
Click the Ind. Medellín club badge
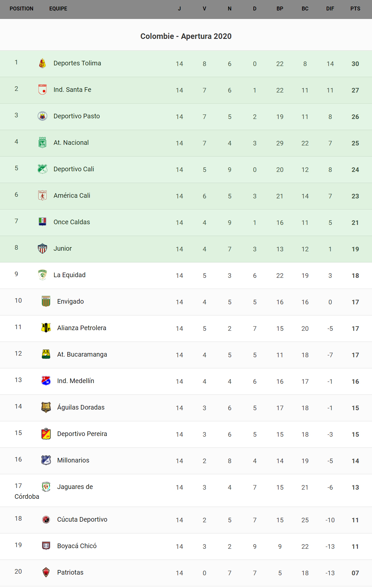pos(46,381)
